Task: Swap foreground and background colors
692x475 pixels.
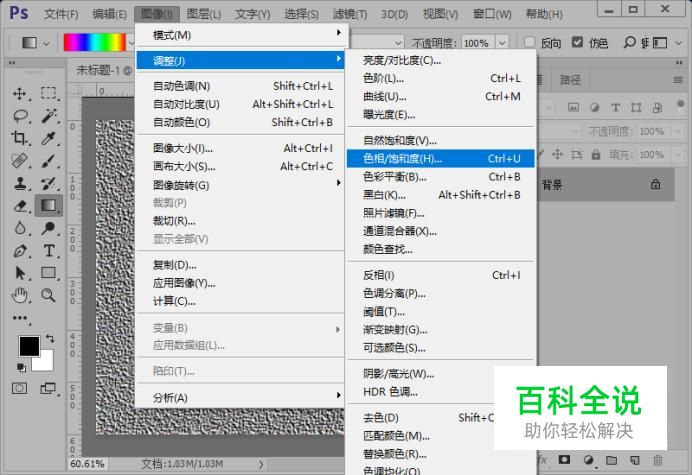Action: pyautogui.click(x=50, y=339)
